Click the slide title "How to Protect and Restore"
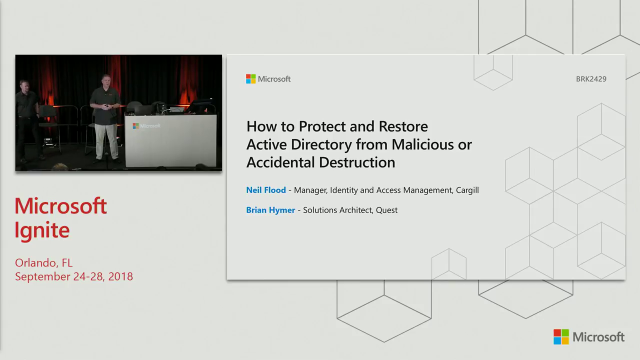This screenshot has width=640, height=360. (337, 127)
